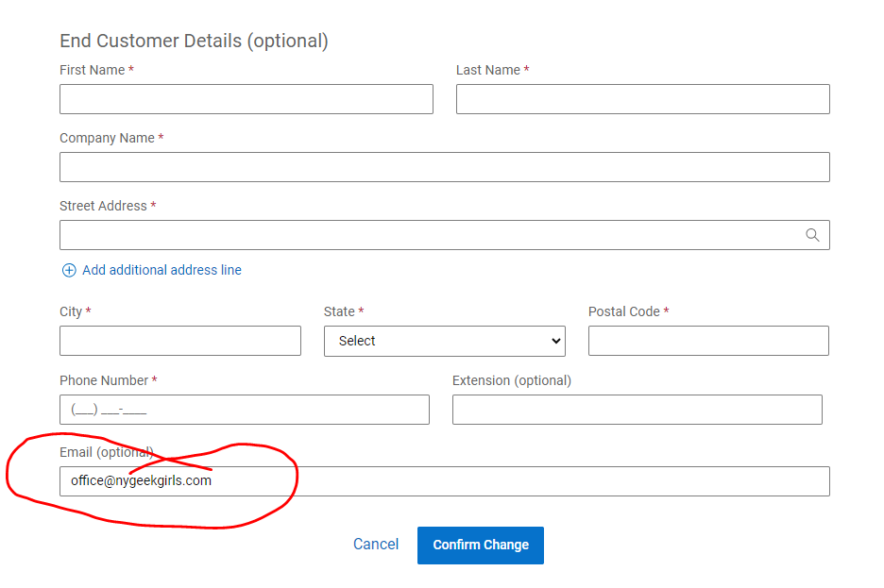Click the magnifier icon in Street Address
This screenshot has width=884, height=588.
coord(812,235)
